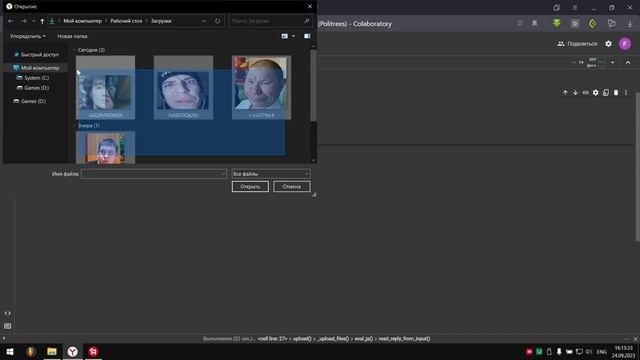The height and width of the screenshot is (360, 640).
Task: Click the Рабочий стол breadcrumb in address bar
Action: point(126,21)
